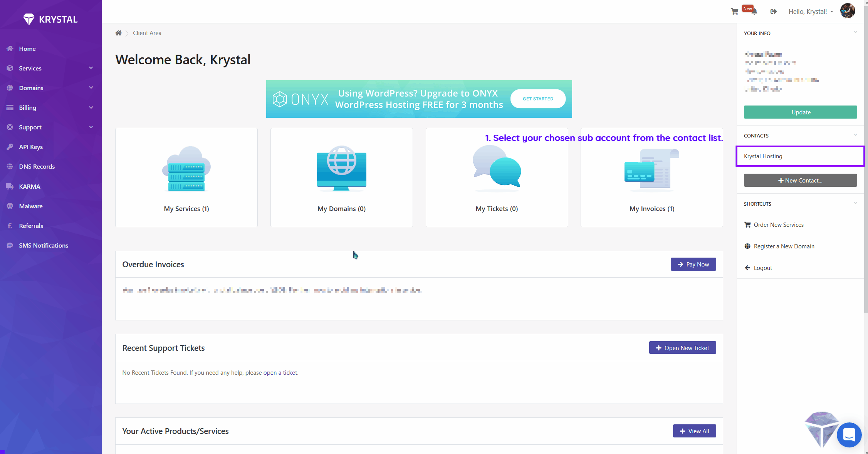Open the My Tickets (0) label
Image resolution: width=868 pixels, height=454 pixels.
[497, 209]
